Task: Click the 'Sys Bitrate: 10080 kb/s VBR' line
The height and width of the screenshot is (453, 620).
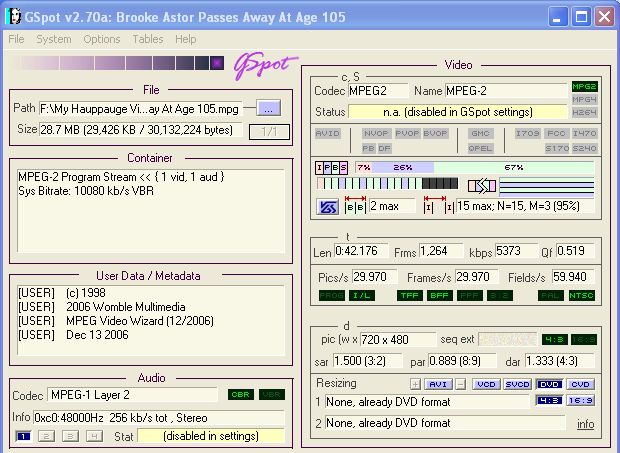Action: click(86, 191)
